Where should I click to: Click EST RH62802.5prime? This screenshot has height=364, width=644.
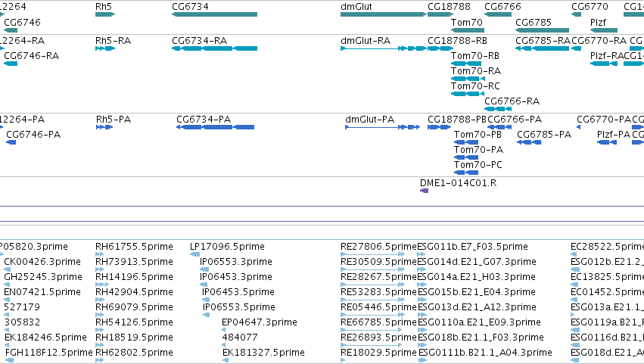99,360
